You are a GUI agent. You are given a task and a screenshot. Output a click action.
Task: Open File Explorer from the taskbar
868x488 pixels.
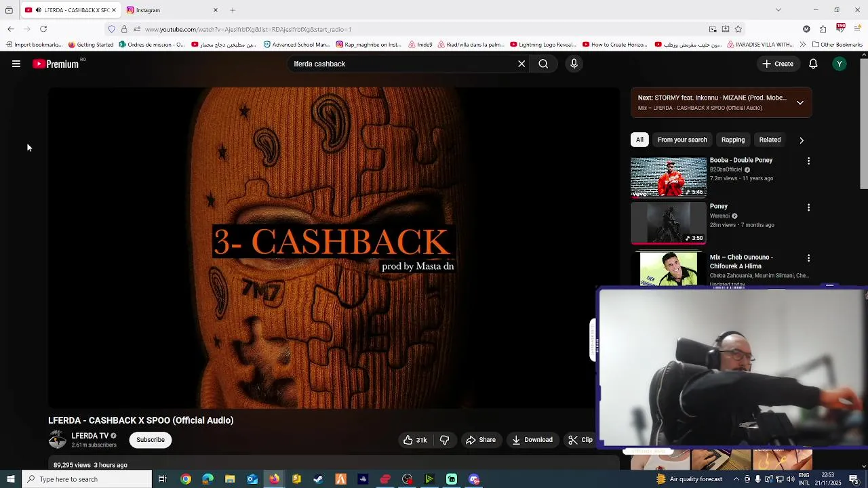click(x=230, y=479)
